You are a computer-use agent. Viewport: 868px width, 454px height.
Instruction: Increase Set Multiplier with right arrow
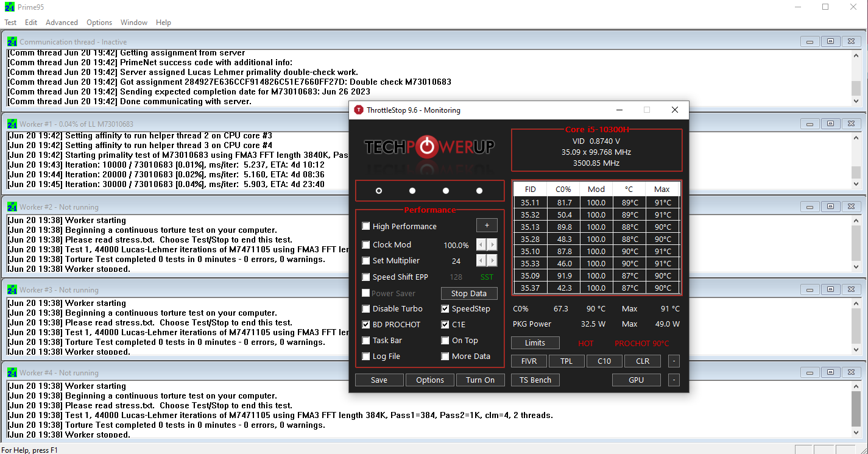[x=492, y=261]
